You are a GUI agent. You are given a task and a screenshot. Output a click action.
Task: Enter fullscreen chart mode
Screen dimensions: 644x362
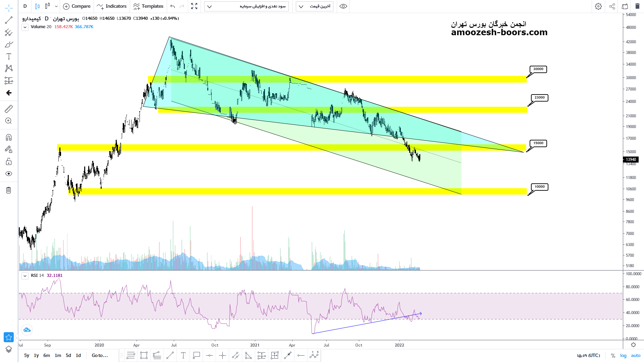click(194, 6)
